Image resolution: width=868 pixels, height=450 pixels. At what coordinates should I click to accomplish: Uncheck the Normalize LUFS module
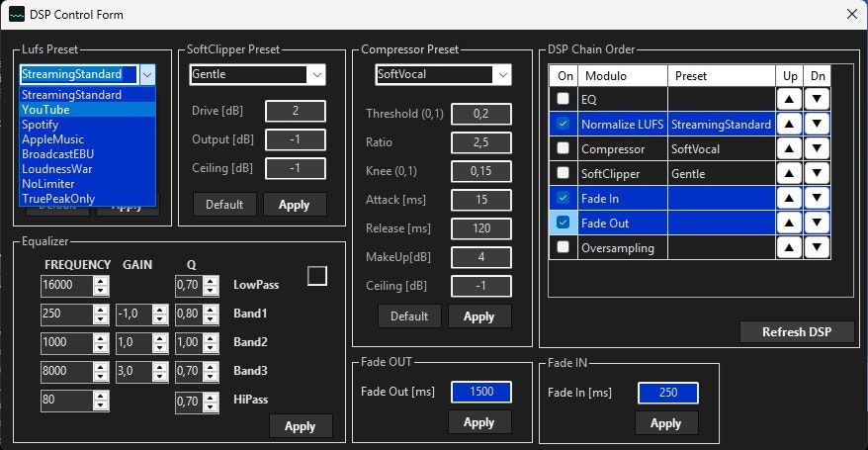[563, 123]
